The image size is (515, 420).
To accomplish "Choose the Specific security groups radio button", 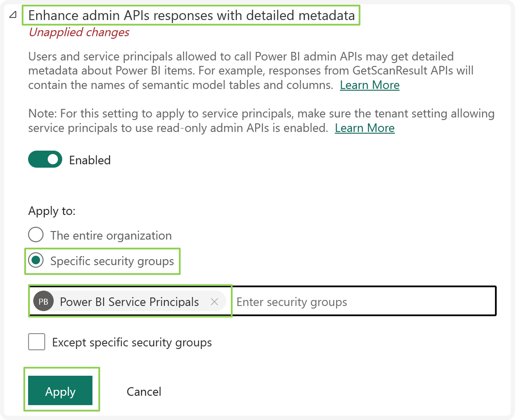I will (36, 260).
